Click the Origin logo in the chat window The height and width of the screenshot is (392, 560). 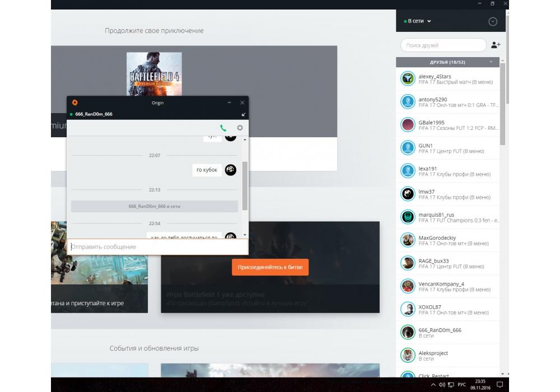pos(74,102)
